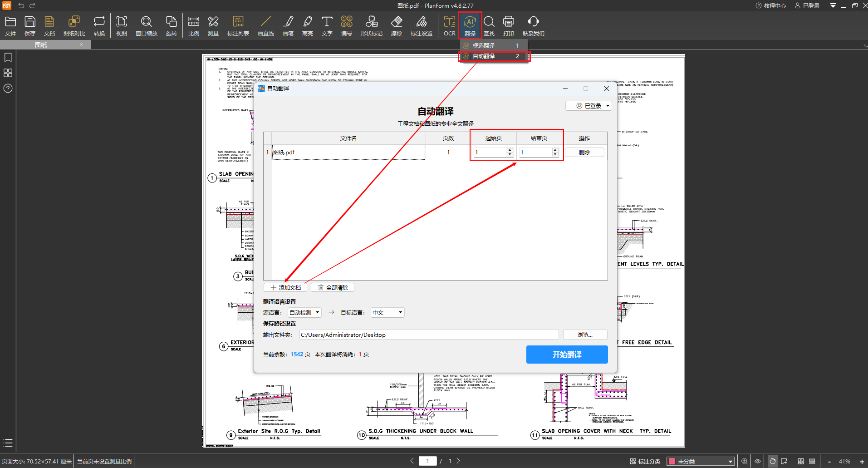Toggle the hand pan tool in status bar
Image resolution: width=868 pixels, height=468 pixels.
[772, 461]
